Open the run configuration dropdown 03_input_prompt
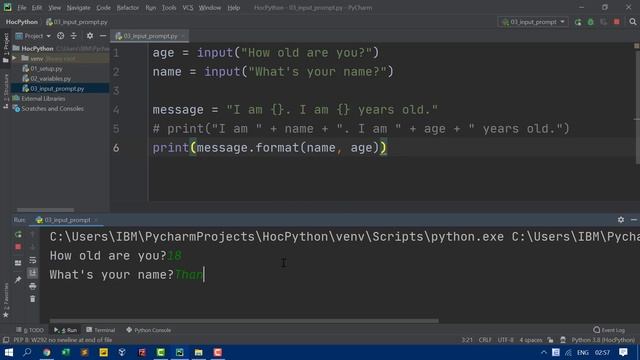This screenshot has width=640, height=360. pos(533,22)
